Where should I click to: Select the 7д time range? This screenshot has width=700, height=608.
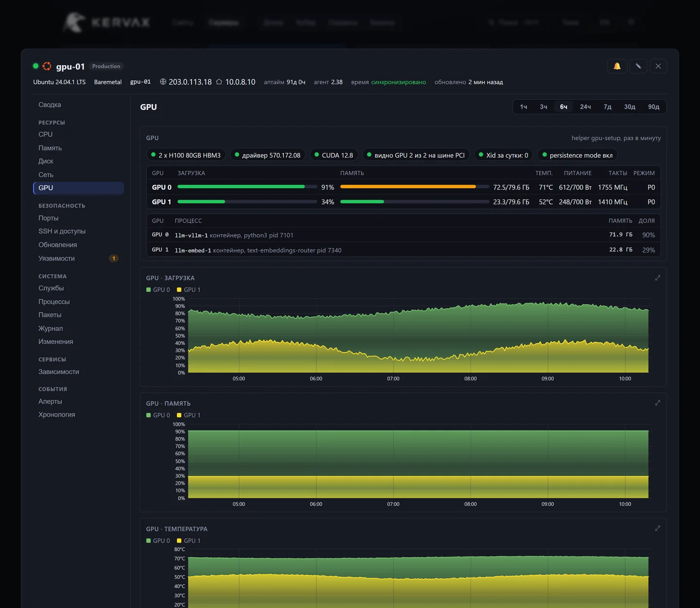pyautogui.click(x=608, y=107)
